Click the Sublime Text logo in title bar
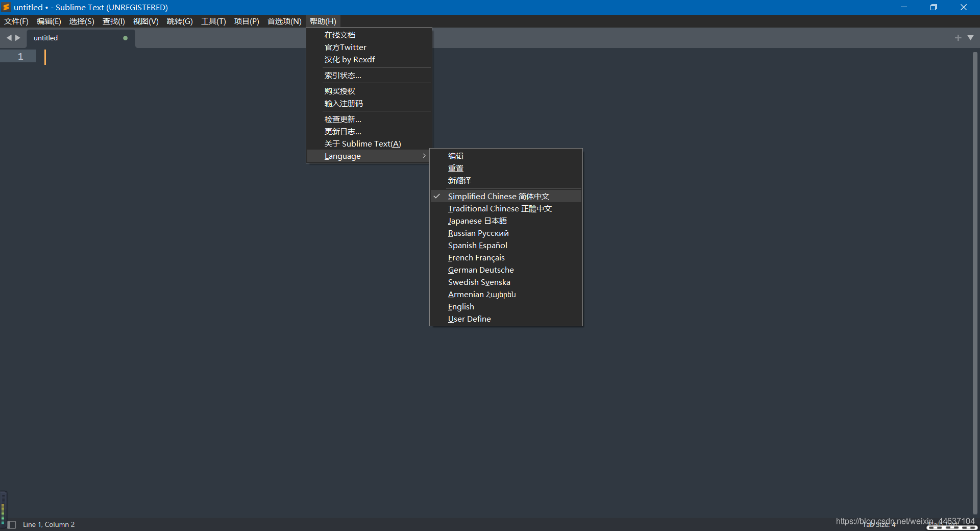Screen dimensions: 980x531 click(6, 7)
